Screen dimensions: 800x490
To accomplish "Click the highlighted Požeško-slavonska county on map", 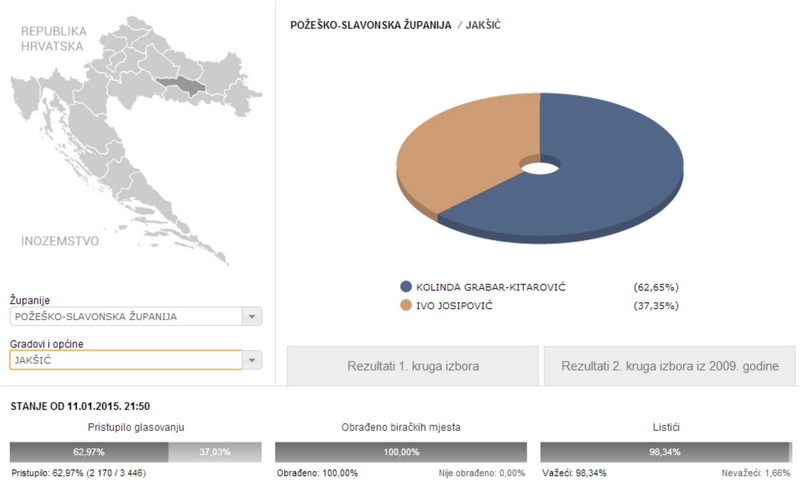I will 180,86.
